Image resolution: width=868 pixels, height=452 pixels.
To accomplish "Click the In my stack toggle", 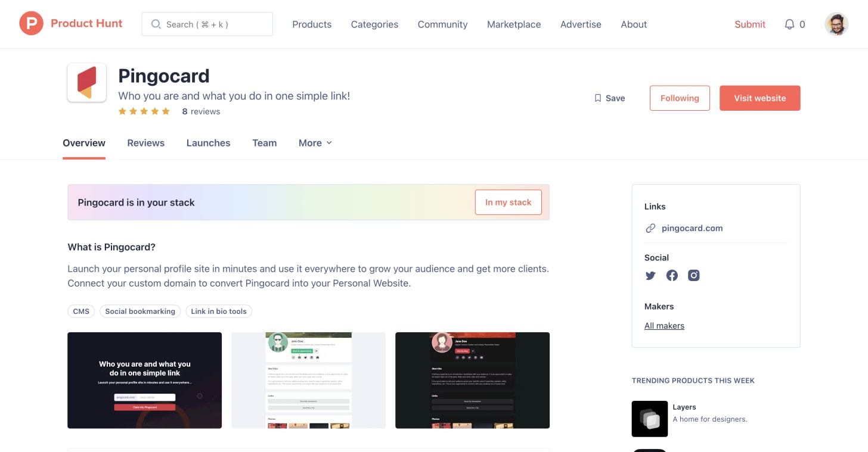I will click(x=508, y=202).
